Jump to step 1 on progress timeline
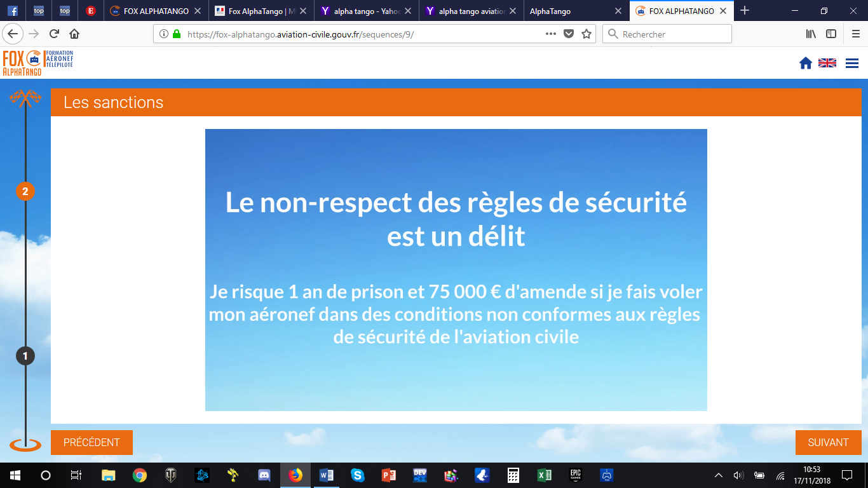 tap(25, 356)
